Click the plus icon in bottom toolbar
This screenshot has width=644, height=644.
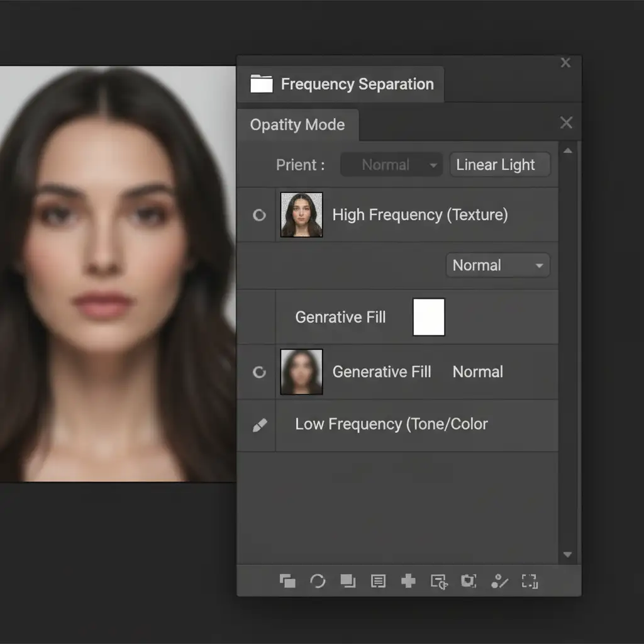[408, 581]
